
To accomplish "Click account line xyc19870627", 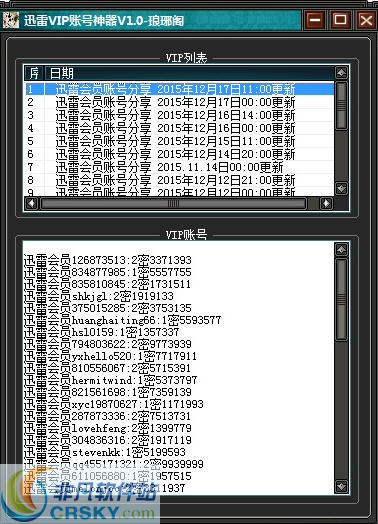I will [114, 404].
